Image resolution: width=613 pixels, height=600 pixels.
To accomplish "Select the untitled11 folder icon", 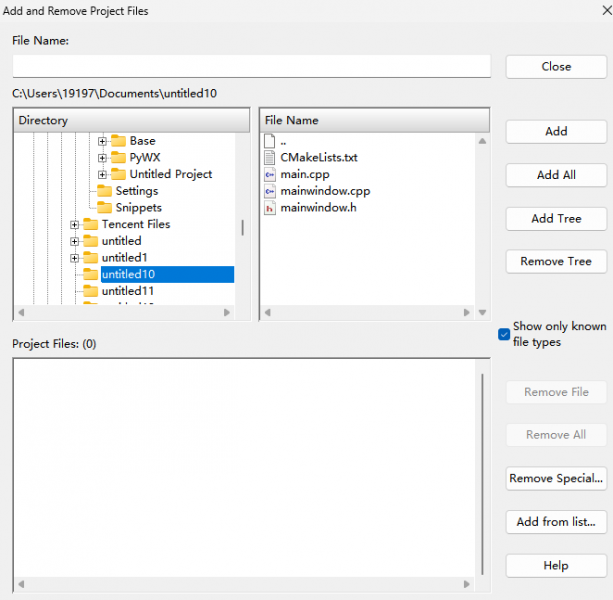I will click(x=91, y=291).
